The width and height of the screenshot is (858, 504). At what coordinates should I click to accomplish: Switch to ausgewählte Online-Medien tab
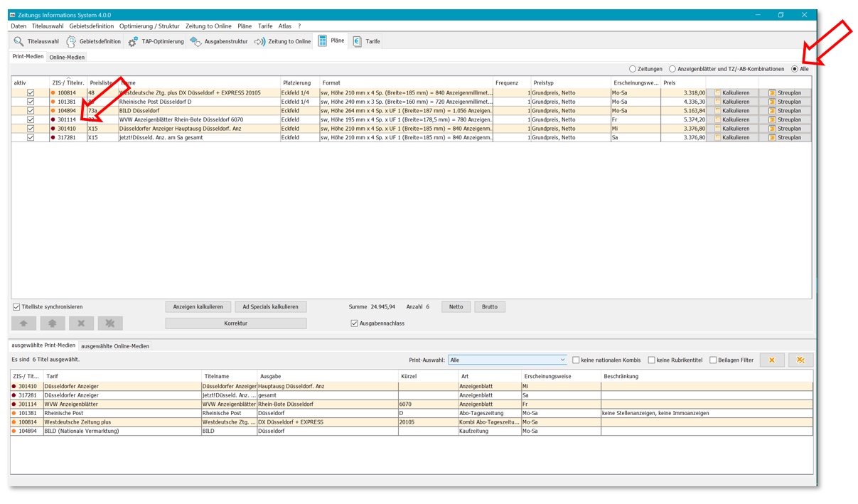(x=115, y=346)
